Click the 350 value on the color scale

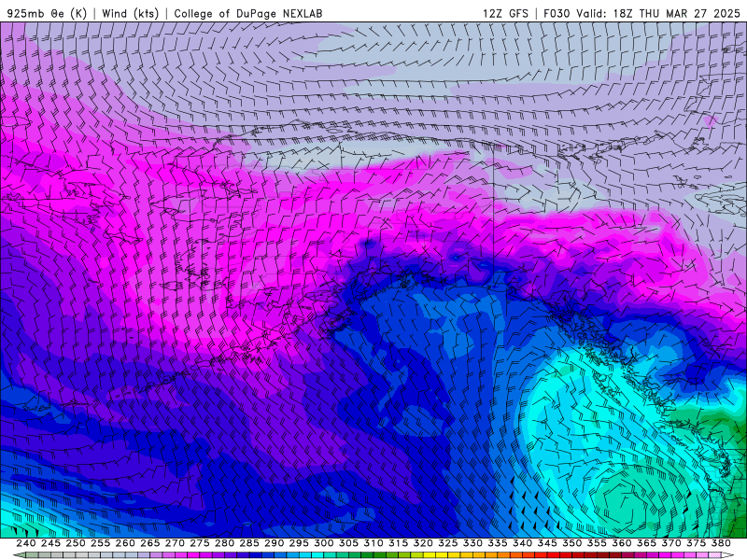point(571,543)
